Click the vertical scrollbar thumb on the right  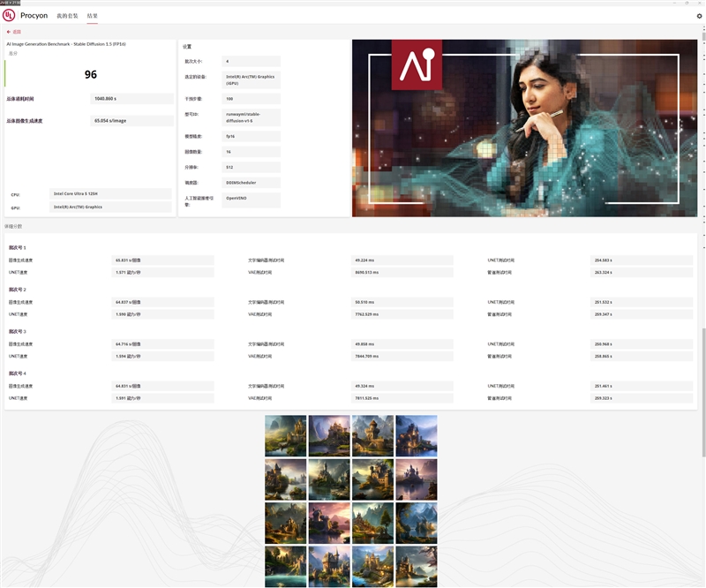click(703, 392)
